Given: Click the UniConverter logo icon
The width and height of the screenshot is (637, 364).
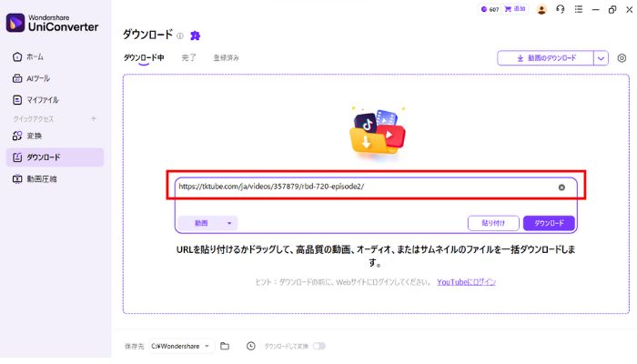Looking at the screenshot, I should tap(15, 23).
